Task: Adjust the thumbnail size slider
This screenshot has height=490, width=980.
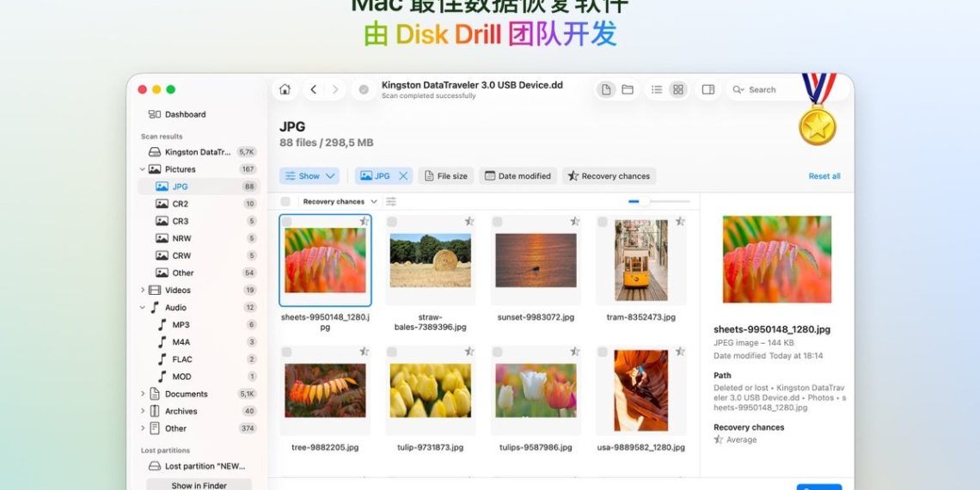Action: coord(644,201)
